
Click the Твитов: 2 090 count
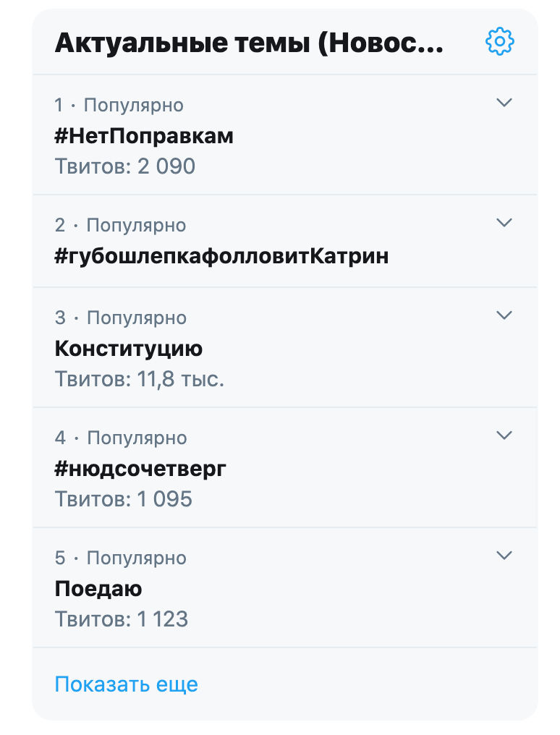point(125,166)
